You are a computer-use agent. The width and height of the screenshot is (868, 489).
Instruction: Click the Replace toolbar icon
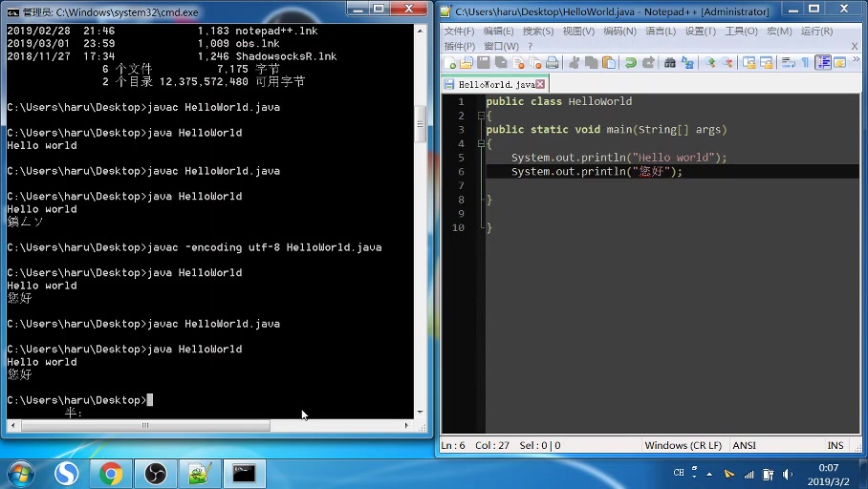click(x=687, y=62)
